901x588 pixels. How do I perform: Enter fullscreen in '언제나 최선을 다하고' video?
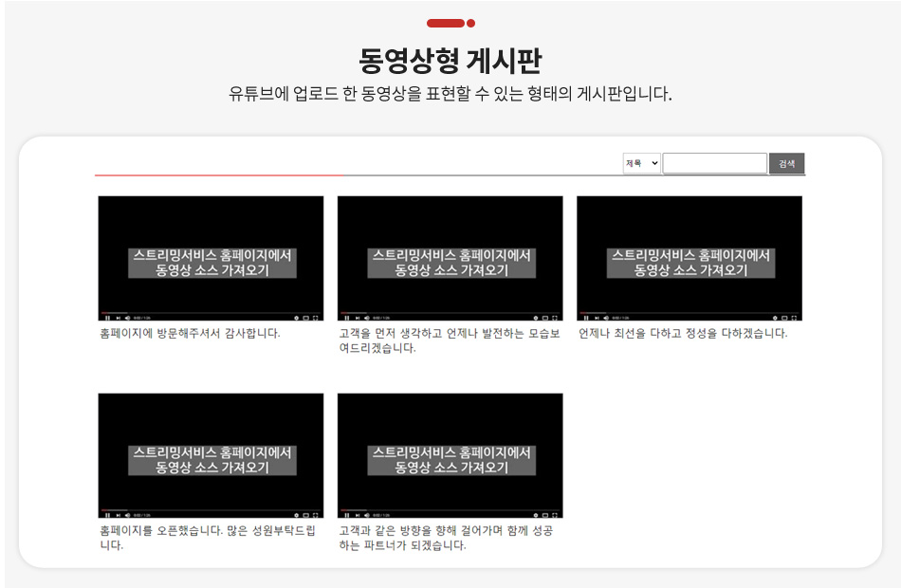point(794,318)
